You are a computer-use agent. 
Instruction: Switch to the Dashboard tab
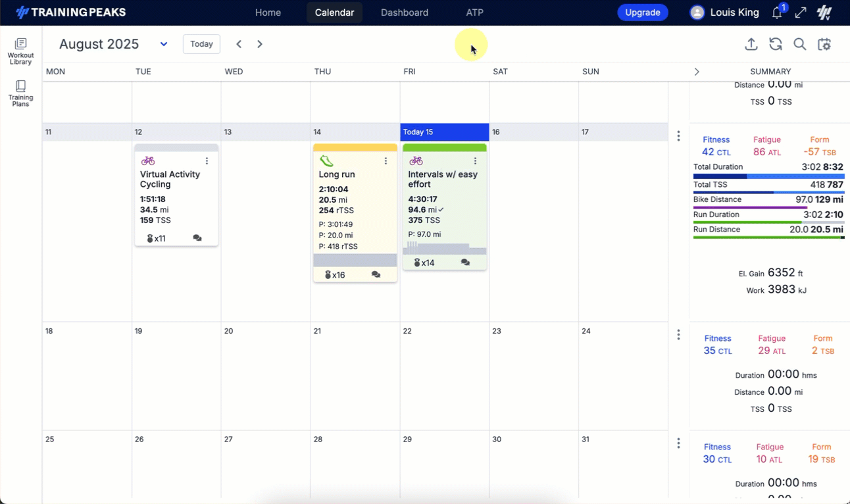pos(404,13)
